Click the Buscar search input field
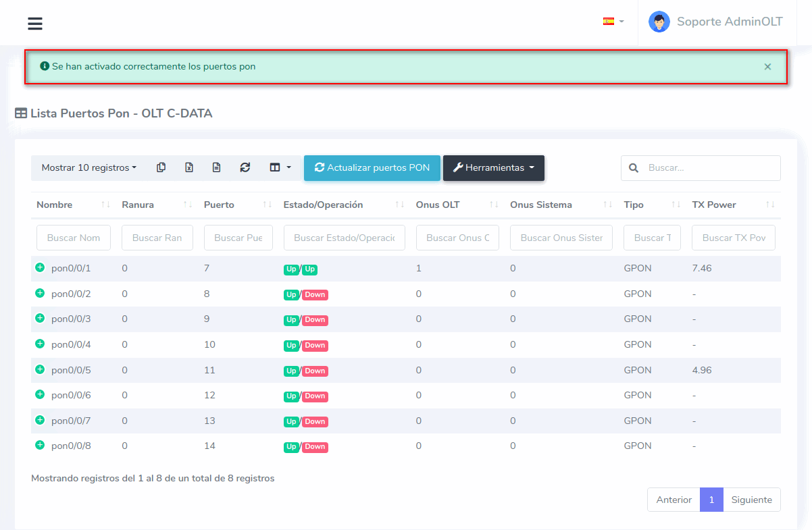 (x=709, y=168)
